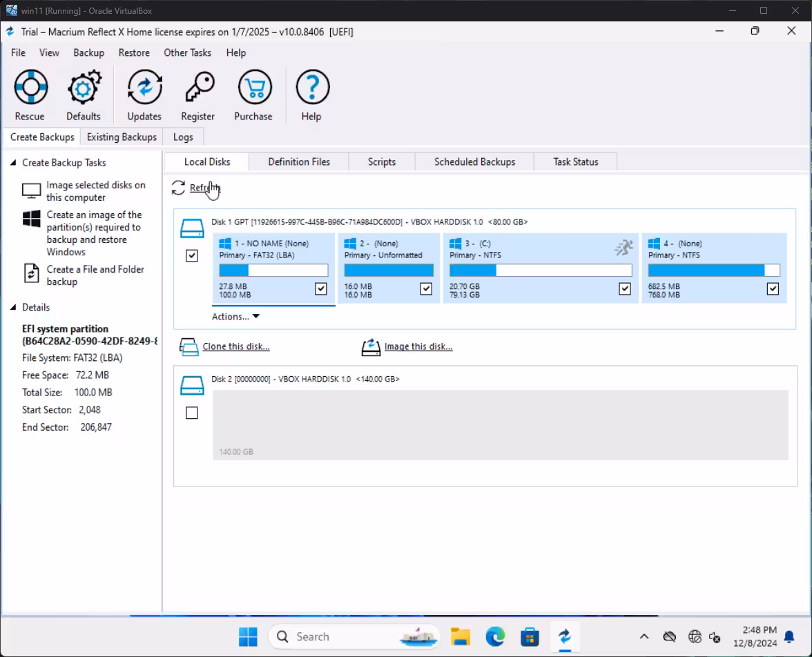Click the NTFS partition 4 usage bar

pos(713,270)
